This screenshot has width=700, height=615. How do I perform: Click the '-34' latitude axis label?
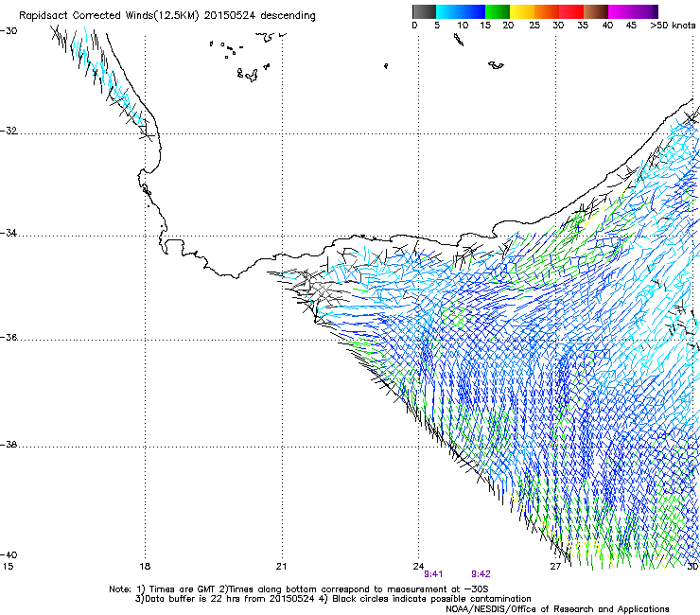coord(9,233)
